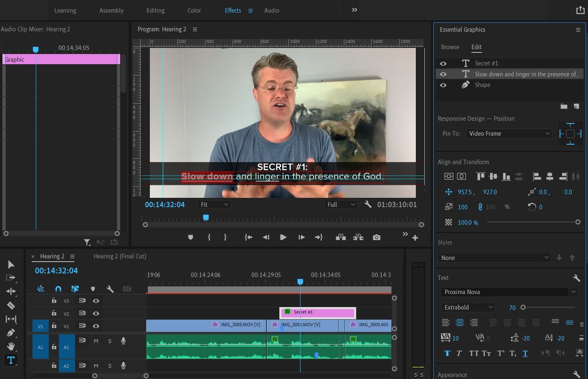Click the quick export share icon
This screenshot has height=379, width=588.
click(580, 10)
